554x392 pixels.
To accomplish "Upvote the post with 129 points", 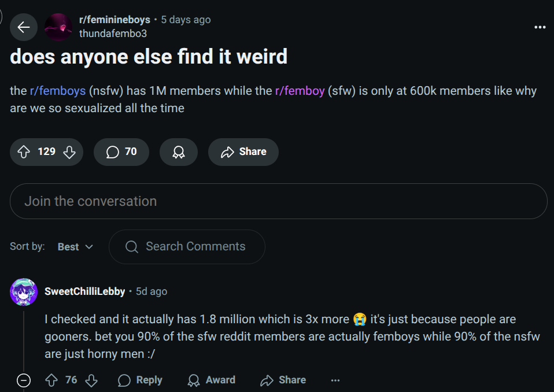I will click(x=24, y=152).
